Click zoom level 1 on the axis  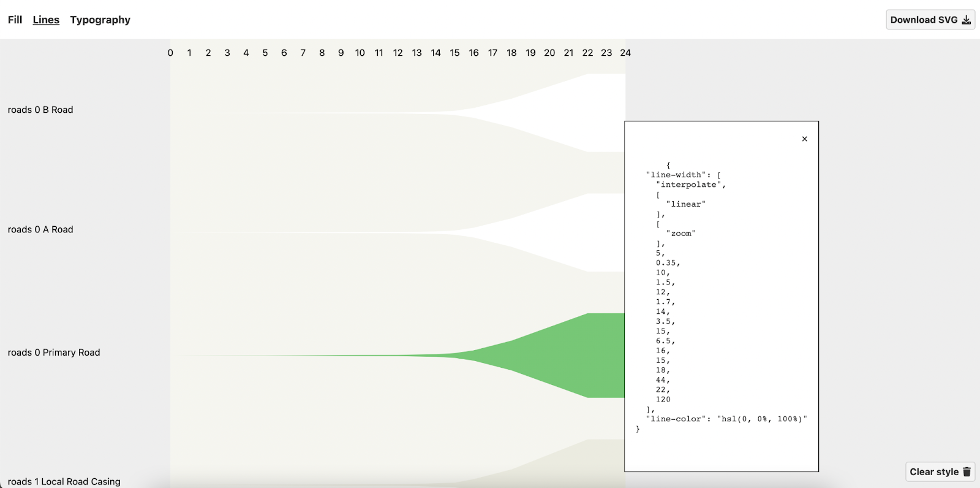[189, 53]
